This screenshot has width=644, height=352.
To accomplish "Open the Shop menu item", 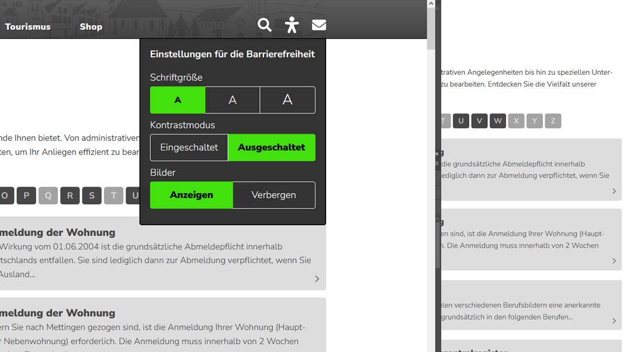I will click(91, 27).
